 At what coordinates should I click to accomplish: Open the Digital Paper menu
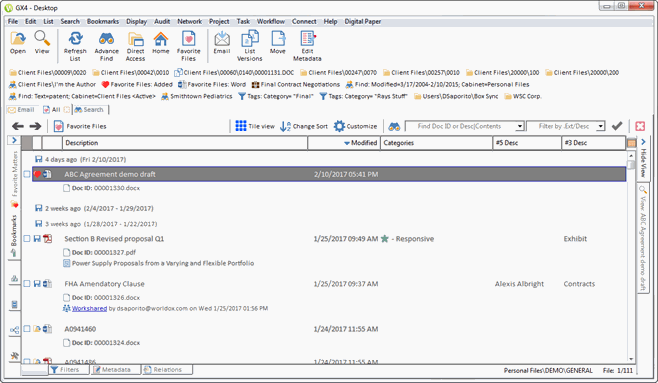[x=363, y=21]
